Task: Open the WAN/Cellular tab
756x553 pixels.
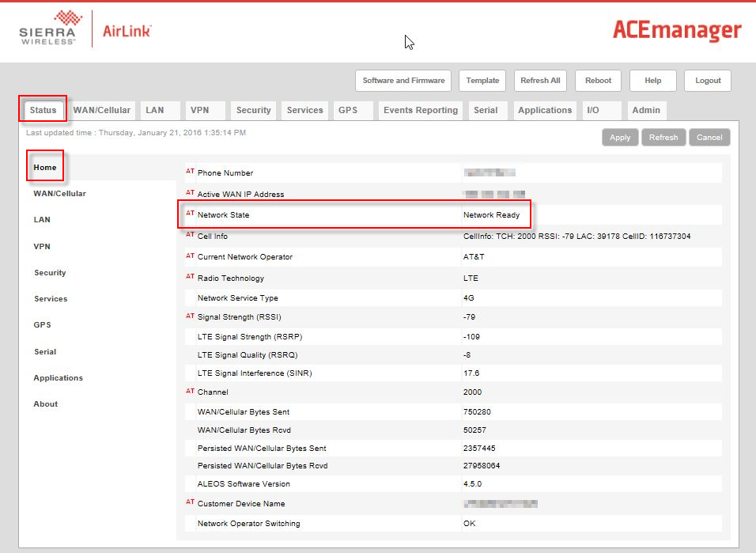Action: [x=102, y=110]
